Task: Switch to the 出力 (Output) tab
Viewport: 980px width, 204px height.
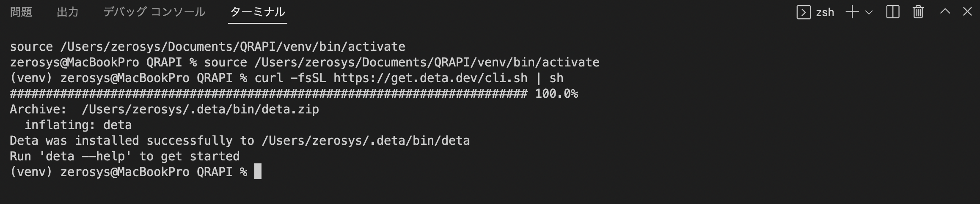Action: pos(68,12)
